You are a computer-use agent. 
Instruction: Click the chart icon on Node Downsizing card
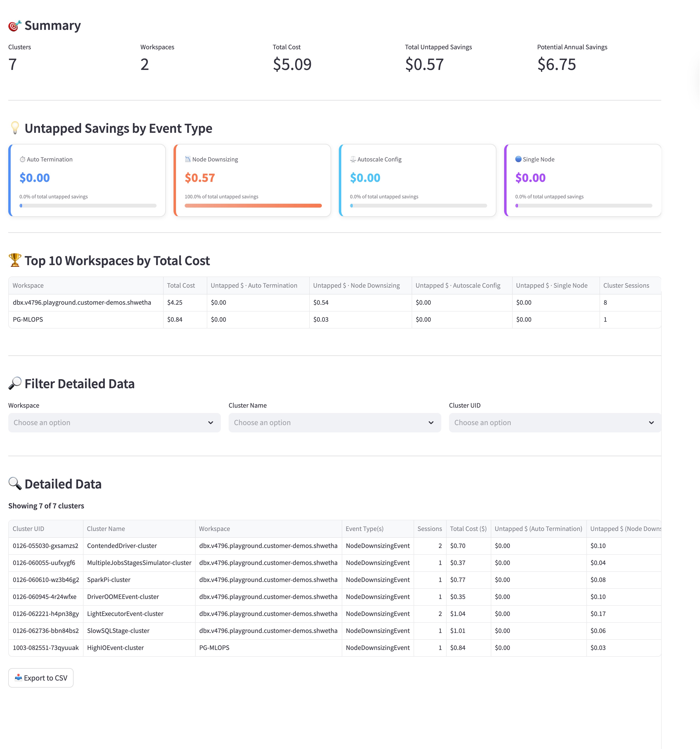(x=188, y=159)
